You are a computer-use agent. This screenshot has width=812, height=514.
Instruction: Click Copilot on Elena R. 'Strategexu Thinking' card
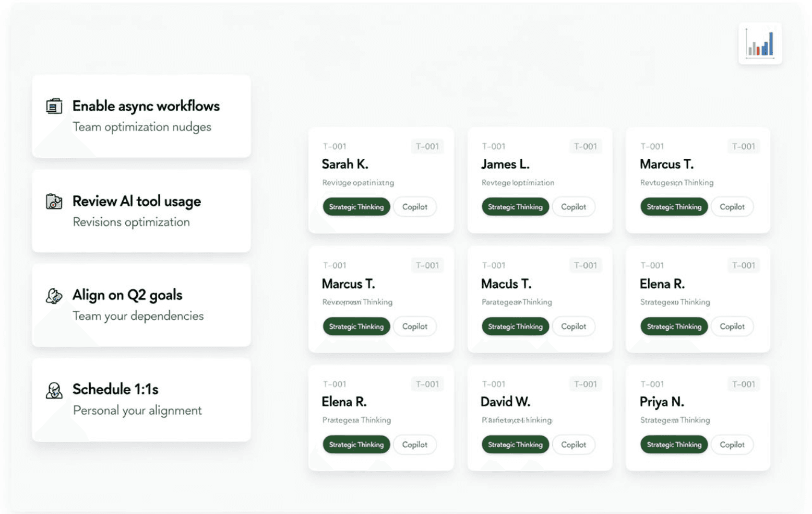(732, 326)
